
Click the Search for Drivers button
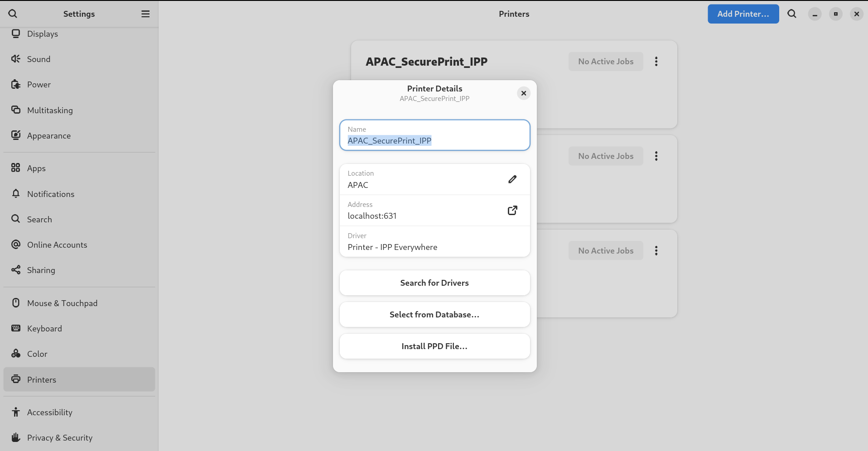(434, 283)
